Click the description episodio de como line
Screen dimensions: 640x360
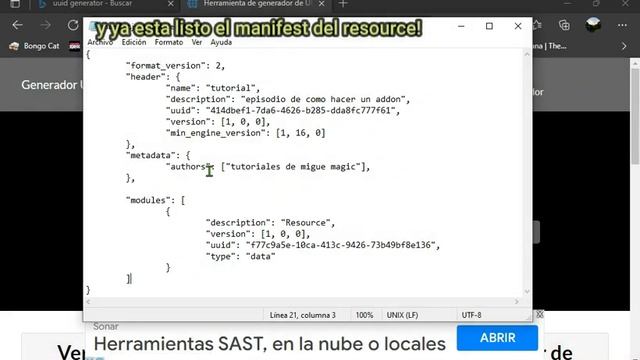pos(287,99)
